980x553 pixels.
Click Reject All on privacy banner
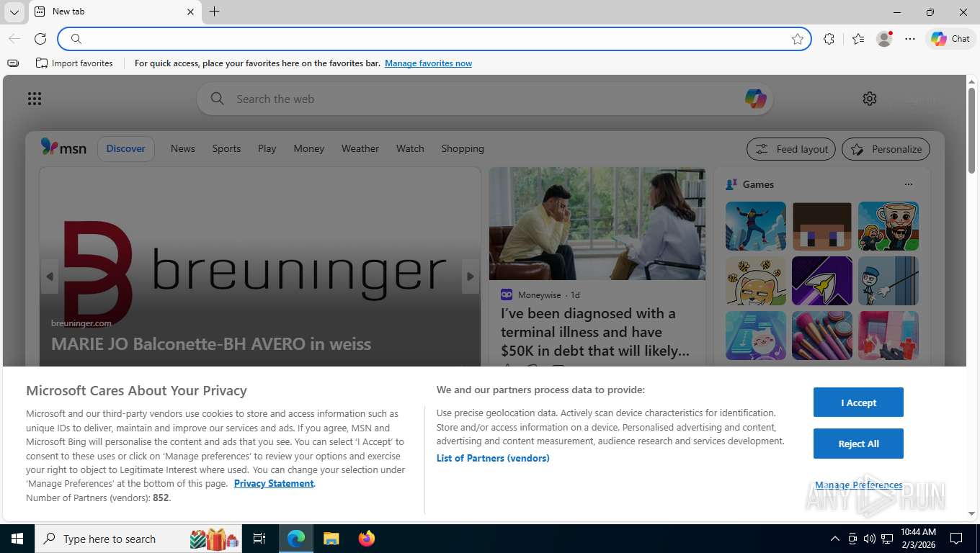click(x=858, y=444)
